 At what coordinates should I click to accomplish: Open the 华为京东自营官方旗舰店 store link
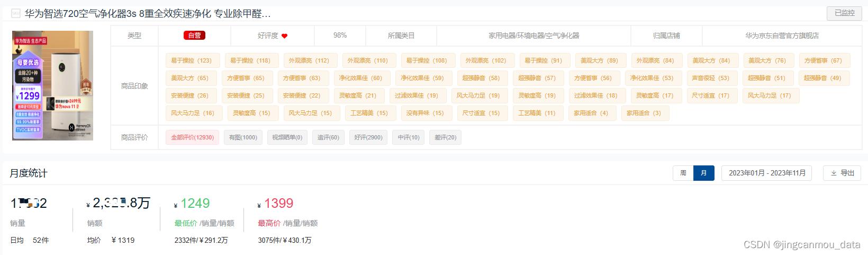coord(782,36)
